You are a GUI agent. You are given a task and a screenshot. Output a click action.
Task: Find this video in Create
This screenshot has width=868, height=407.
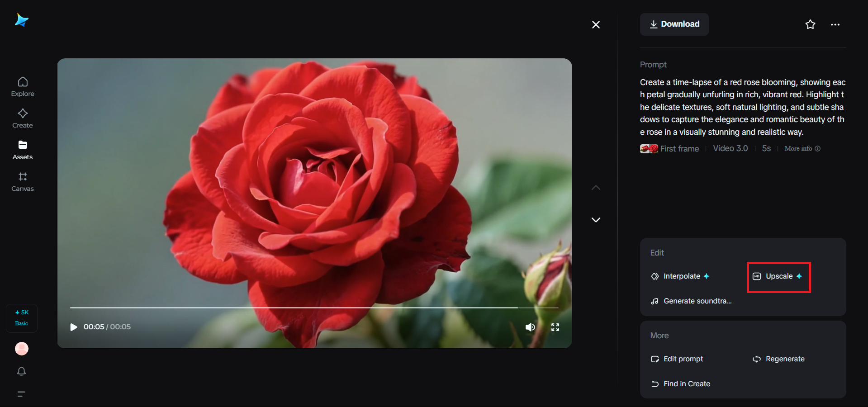[x=680, y=384]
